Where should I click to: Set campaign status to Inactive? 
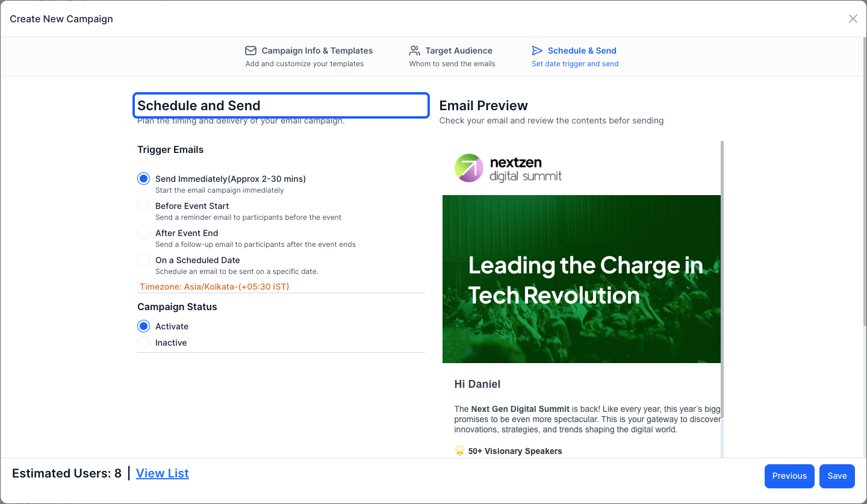[143, 343]
